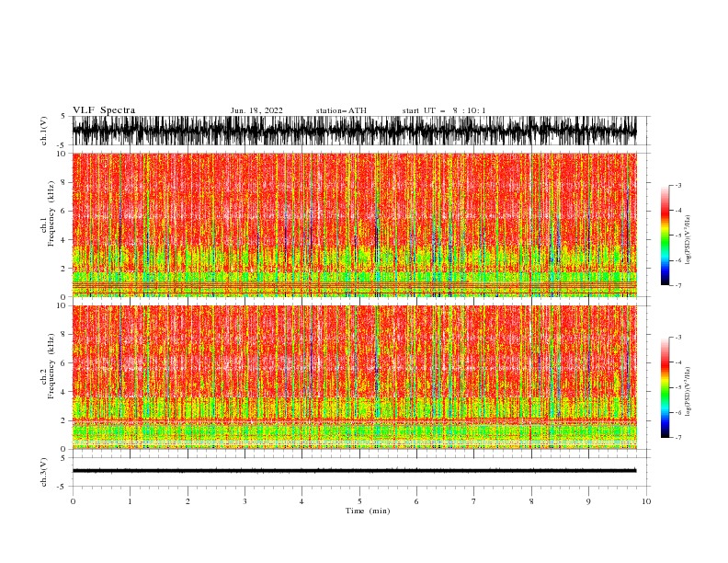Click time-axis tick label "6"

[416, 501]
